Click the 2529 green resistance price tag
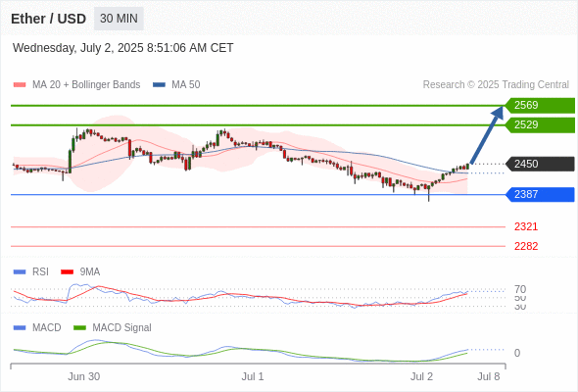 pyautogui.click(x=540, y=125)
